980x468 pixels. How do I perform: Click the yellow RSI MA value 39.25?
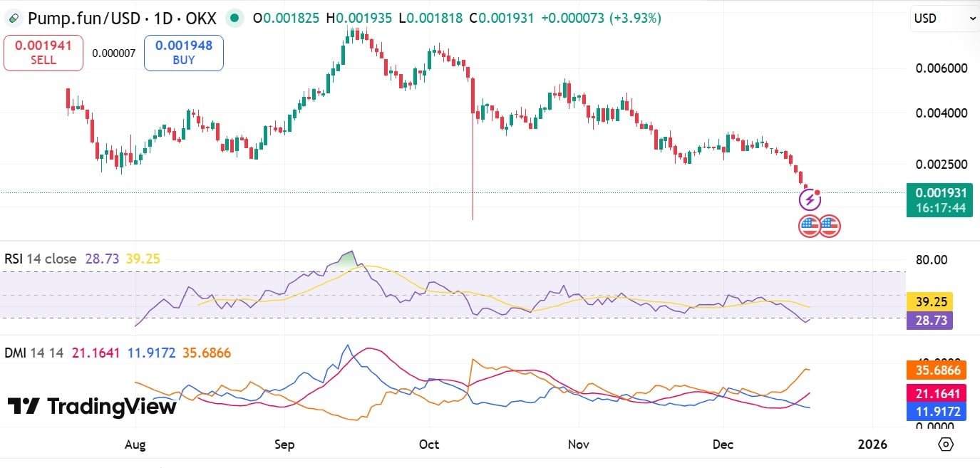pos(143,259)
